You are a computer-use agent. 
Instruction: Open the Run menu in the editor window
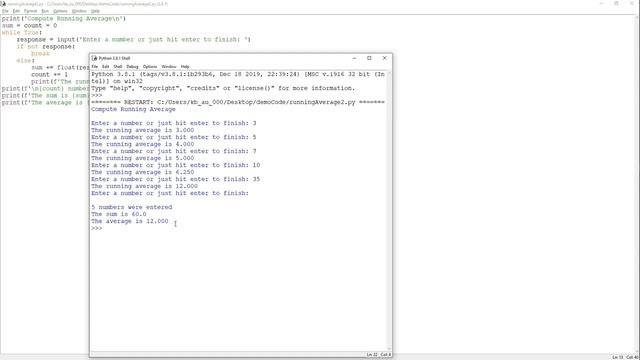[x=45, y=11]
